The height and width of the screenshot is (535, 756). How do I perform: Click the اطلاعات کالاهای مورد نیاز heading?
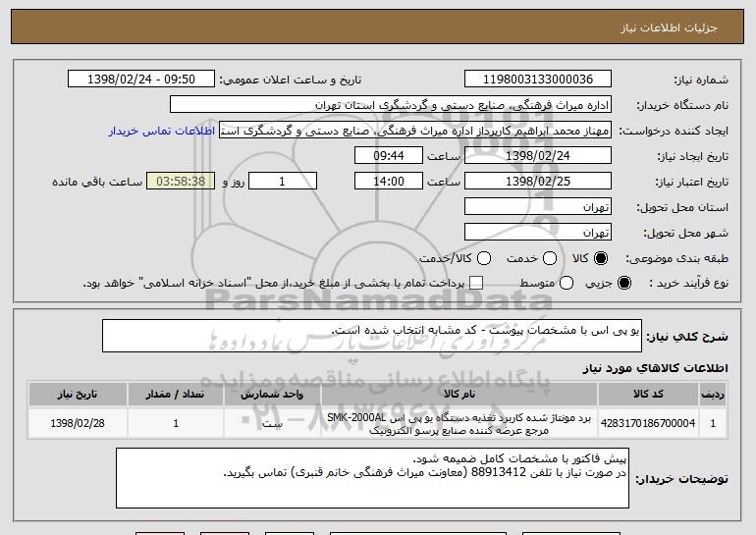coord(655,368)
